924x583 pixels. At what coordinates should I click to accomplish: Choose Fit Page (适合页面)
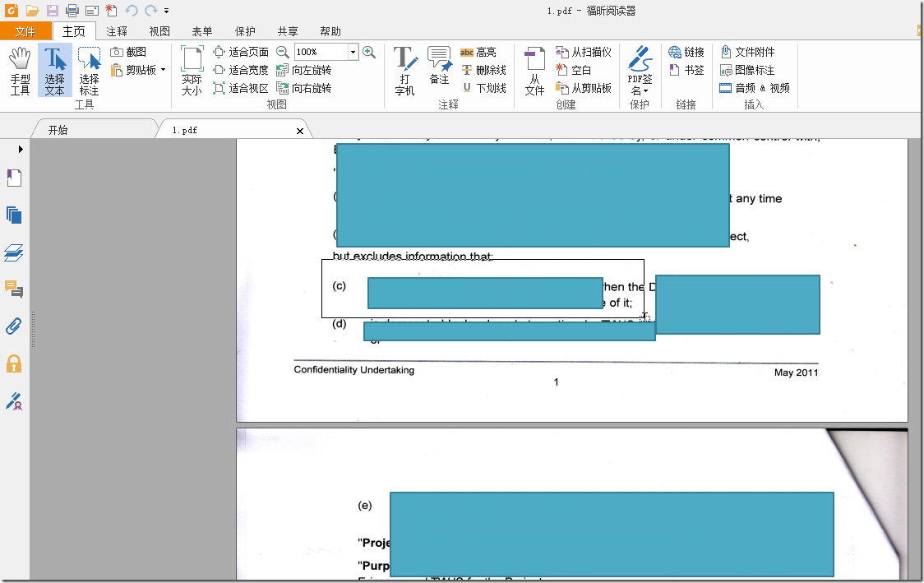click(x=240, y=52)
